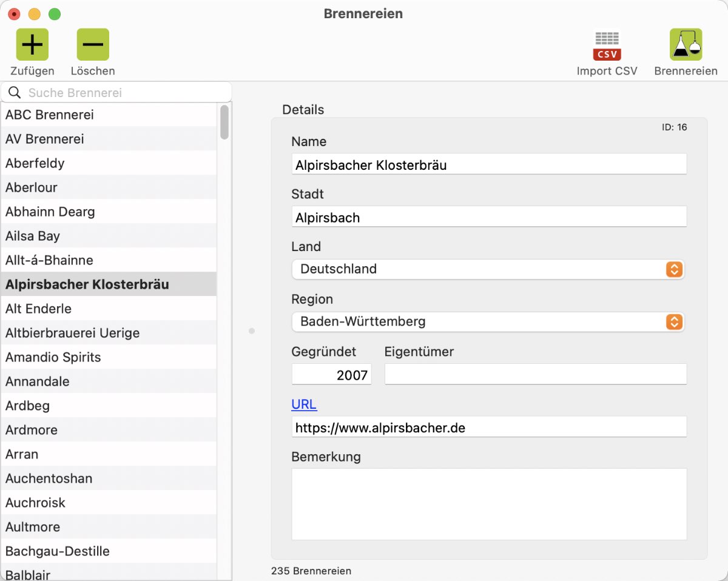Click the Löschen minus icon

[93, 44]
